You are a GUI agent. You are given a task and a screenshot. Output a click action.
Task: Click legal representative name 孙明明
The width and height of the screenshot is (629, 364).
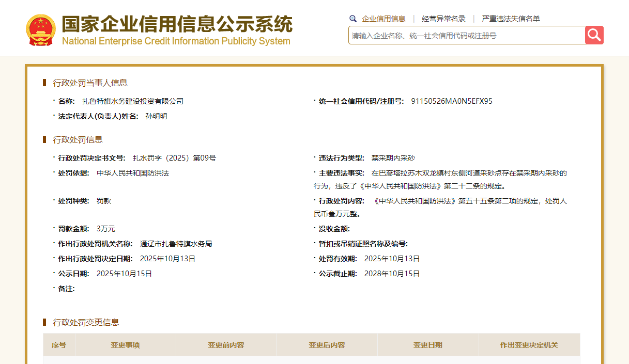pyautogui.click(x=156, y=116)
